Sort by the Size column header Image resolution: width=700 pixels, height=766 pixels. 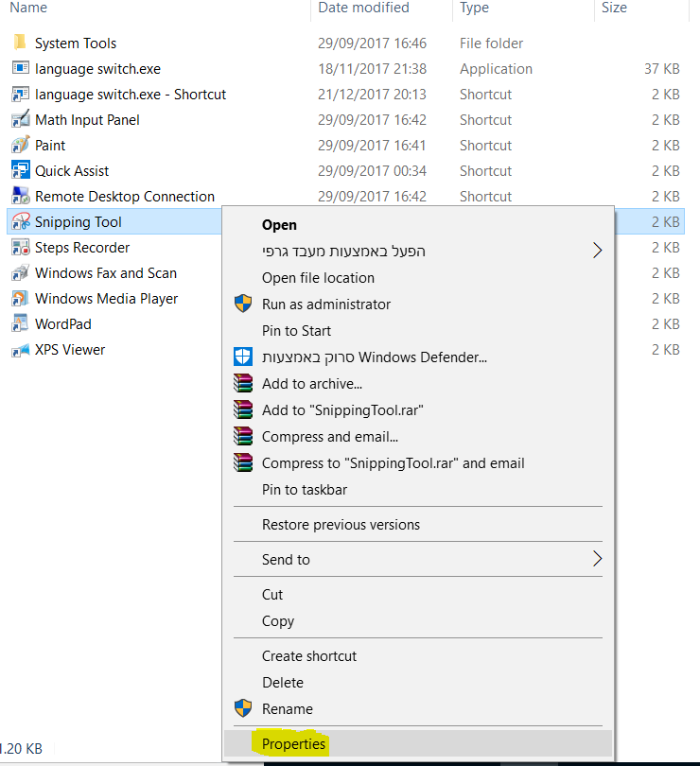pos(614,8)
